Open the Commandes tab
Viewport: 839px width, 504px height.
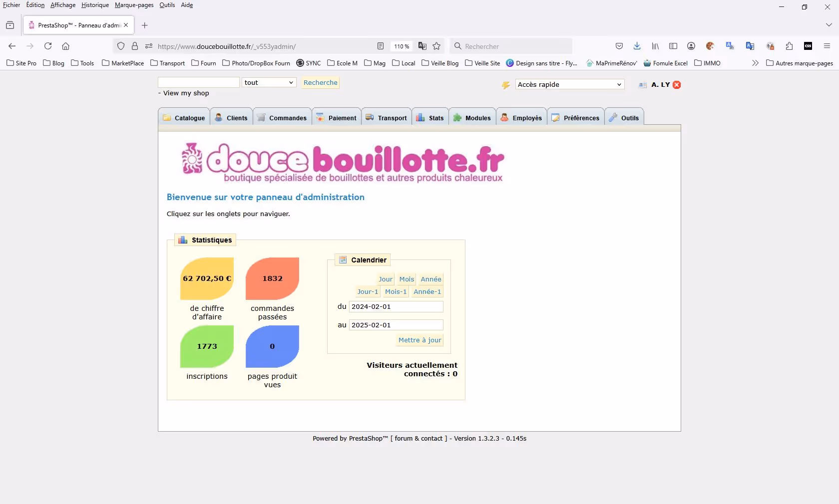click(x=282, y=118)
